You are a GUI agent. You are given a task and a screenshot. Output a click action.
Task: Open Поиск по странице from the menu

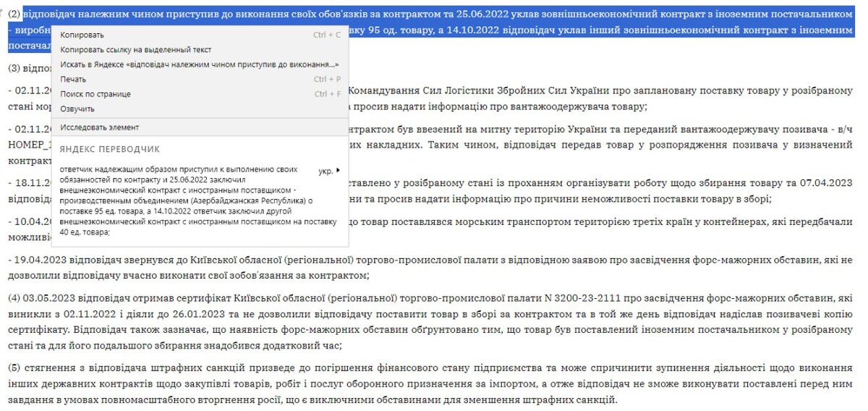pos(200,94)
